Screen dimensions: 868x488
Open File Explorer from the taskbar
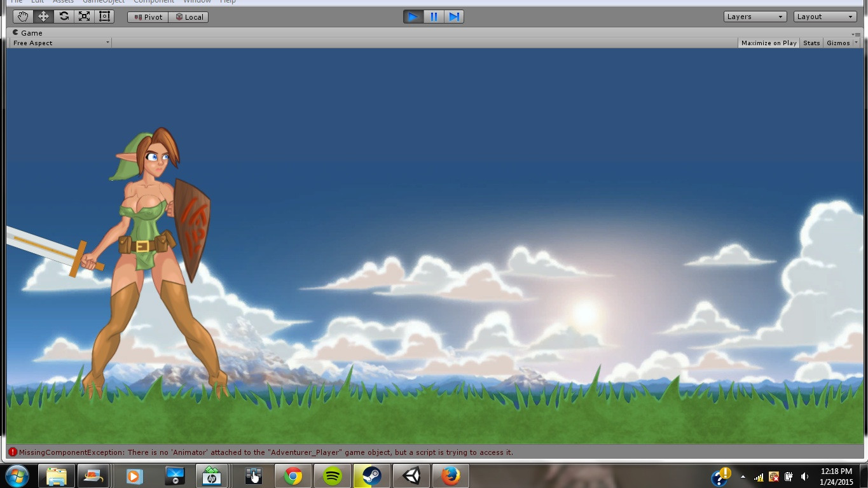pyautogui.click(x=56, y=476)
